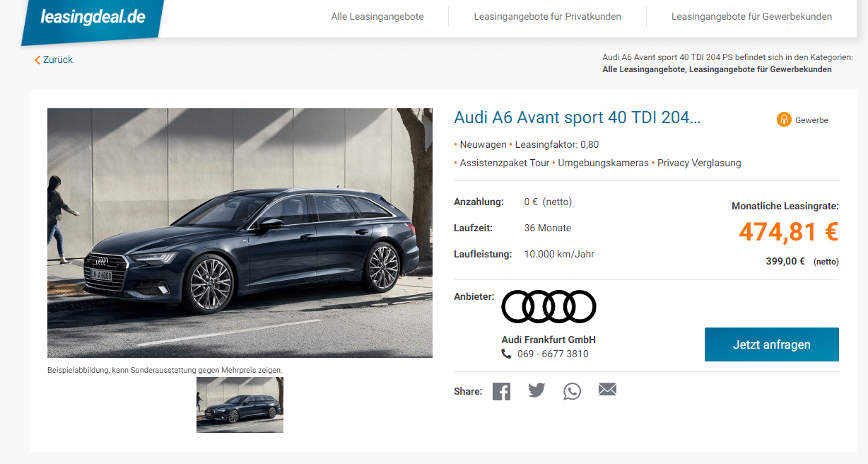This screenshot has height=464, width=868.
Task: Click the Leasingfaktor: 0,80 text
Action: (557, 144)
